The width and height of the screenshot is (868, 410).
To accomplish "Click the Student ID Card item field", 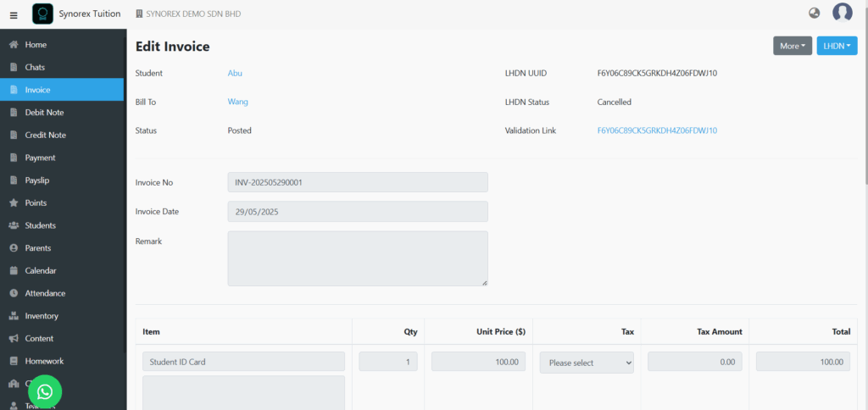I will [243, 362].
